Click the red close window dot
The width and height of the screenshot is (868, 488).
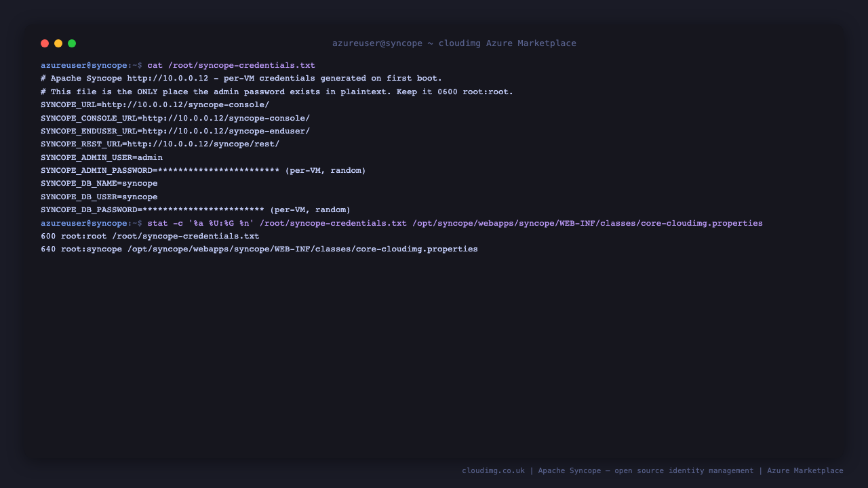pyautogui.click(x=45, y=43)
